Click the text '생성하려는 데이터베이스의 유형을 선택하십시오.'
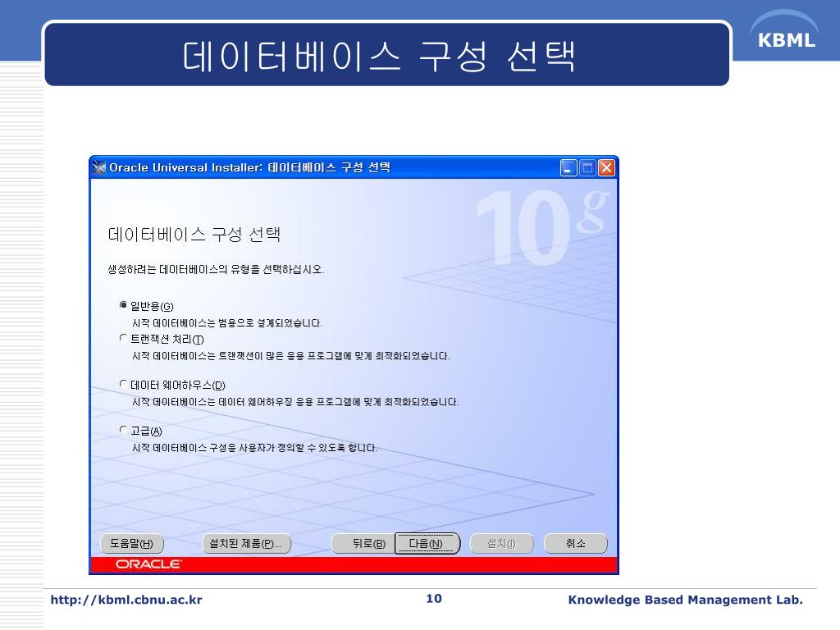 [x=216, y=269]
